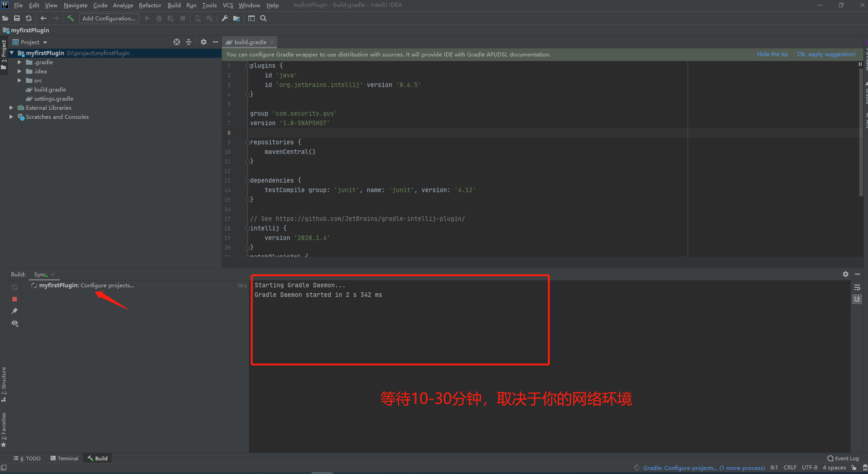The width and height of the screenshot is (868, 474).
Task: Click Hide the tip link
Action: (772, 54)
